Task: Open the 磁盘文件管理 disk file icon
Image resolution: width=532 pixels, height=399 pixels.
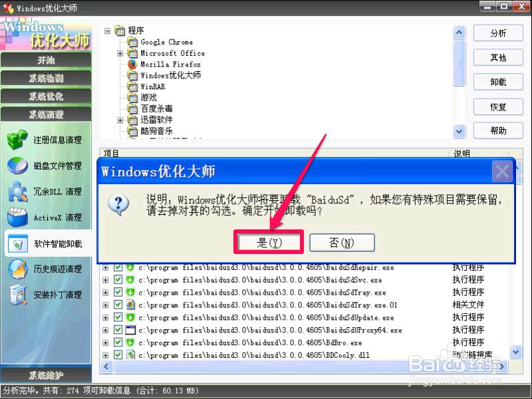Action: tap(17, 166)
